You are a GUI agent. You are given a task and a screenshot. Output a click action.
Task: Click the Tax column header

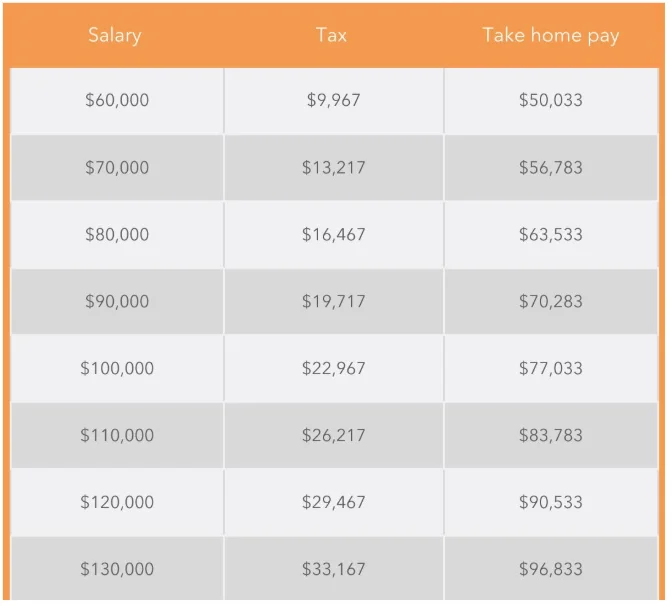[x=332, y=35]
